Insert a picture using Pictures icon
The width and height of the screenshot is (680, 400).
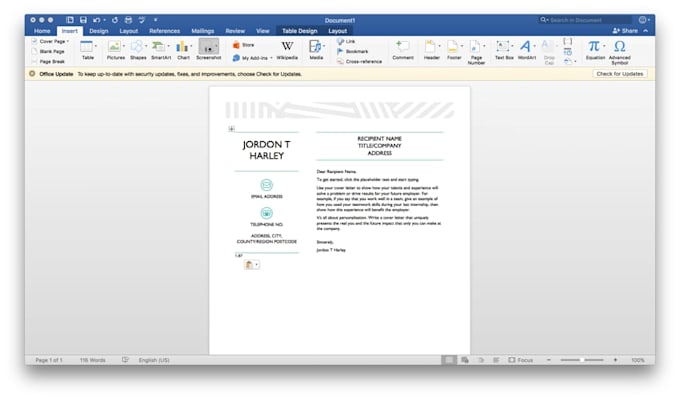coord(114,46)
